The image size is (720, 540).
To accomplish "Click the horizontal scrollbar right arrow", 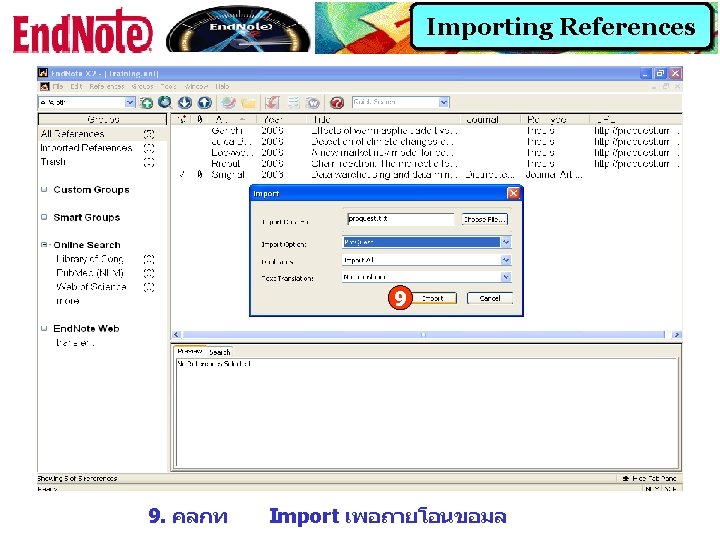I will [676, 335].
